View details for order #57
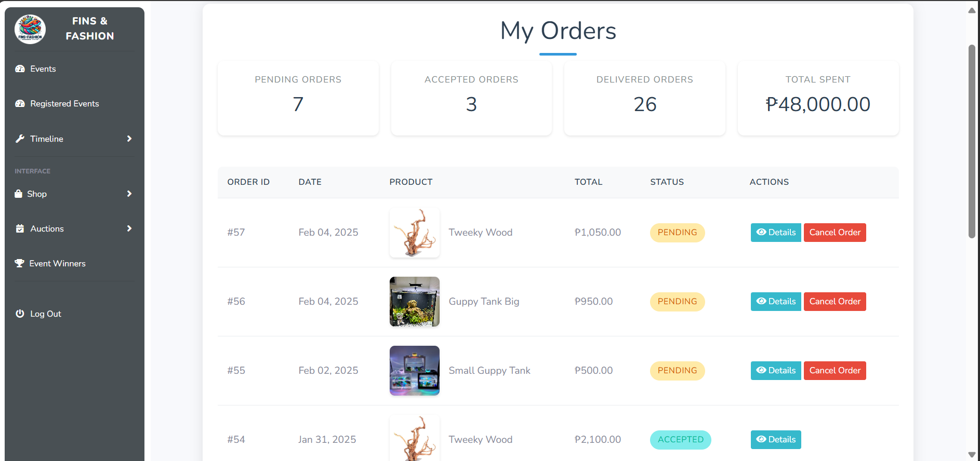 click(x=775, y=233)
